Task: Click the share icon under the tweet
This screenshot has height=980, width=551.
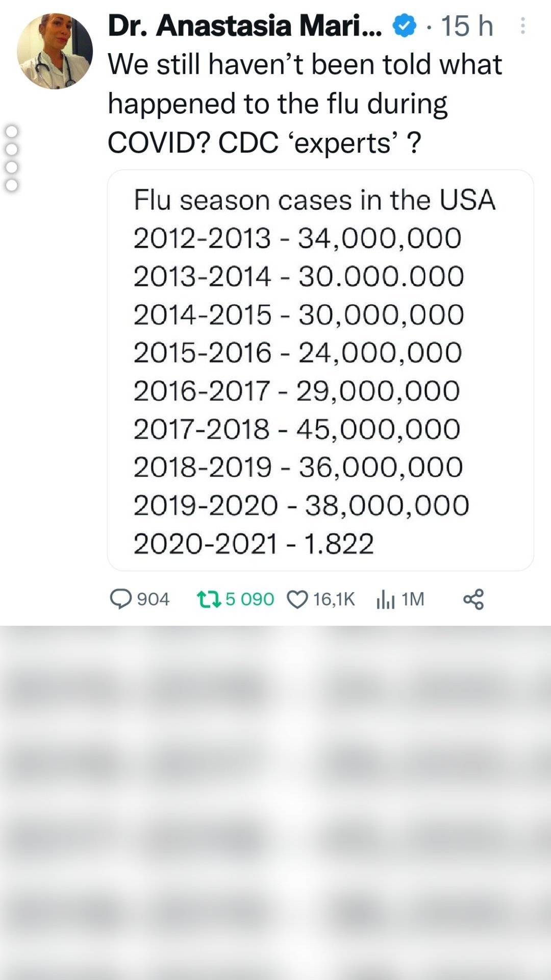Action: (x=473, y=599)
